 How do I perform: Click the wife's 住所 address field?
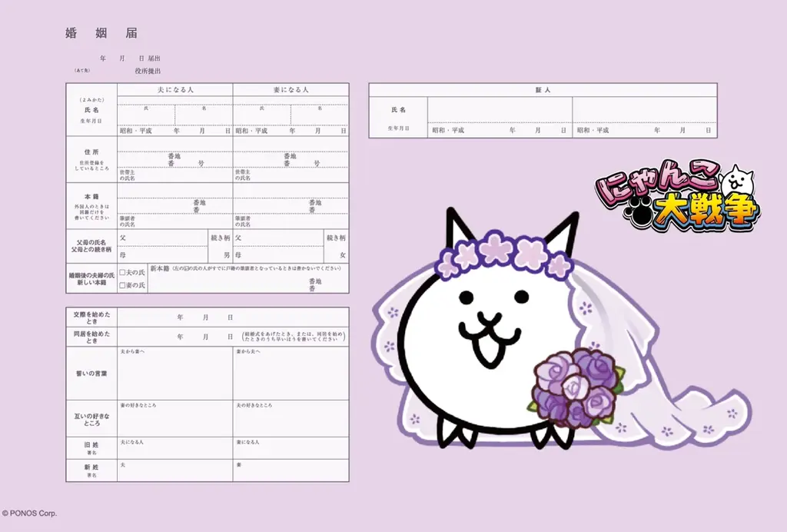click(x=291, y=152)
